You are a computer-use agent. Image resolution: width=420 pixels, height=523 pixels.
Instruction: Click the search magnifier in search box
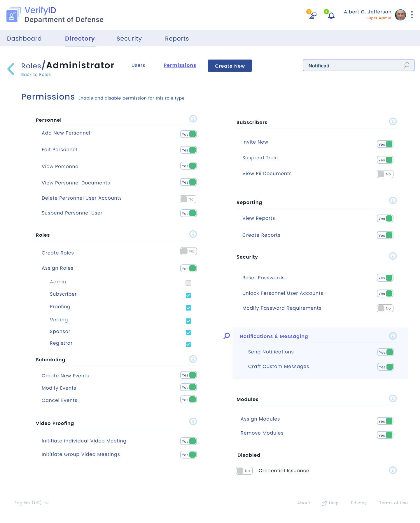[406, 65]
